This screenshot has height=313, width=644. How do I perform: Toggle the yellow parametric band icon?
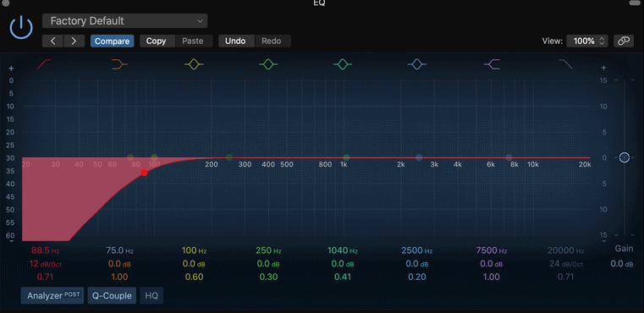[194, 64]
